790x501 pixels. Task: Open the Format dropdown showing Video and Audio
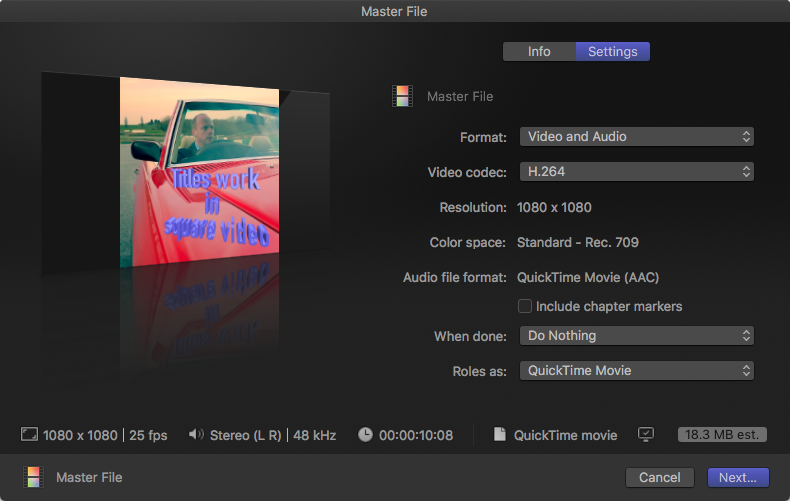(x=637, y=137)
